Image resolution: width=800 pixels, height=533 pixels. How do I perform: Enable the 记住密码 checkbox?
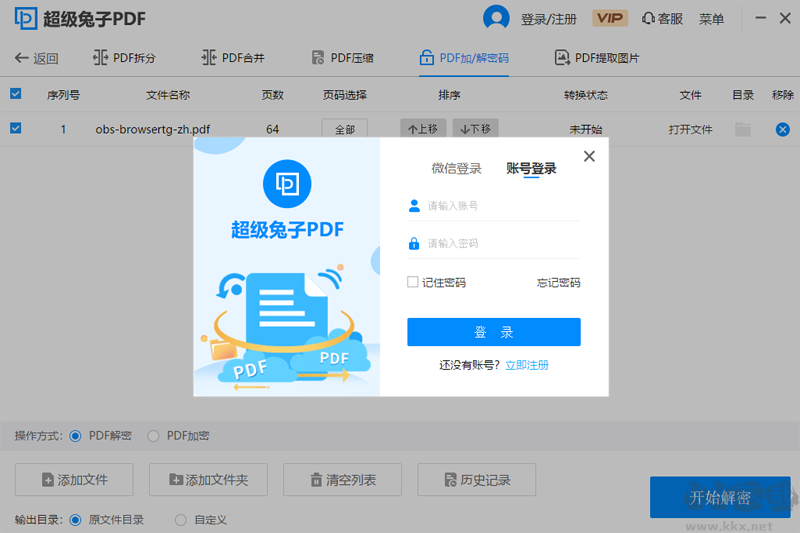coord(413,282)
